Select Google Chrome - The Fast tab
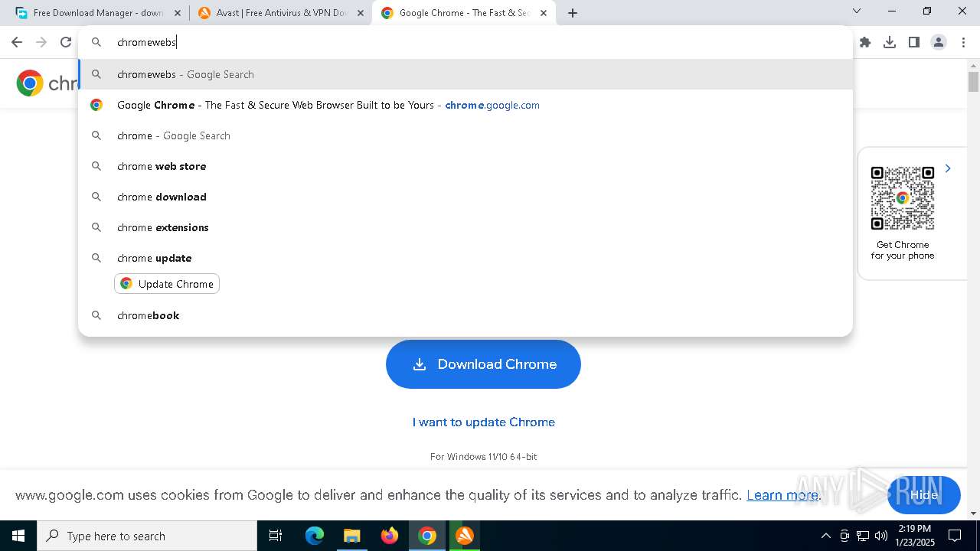This screenshot has height=551, width=980. point(464,13)
